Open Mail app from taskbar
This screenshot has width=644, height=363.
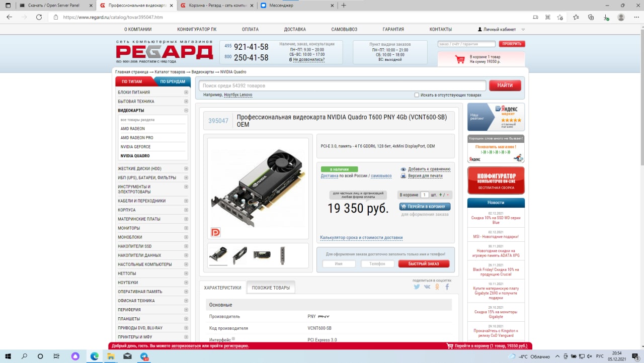127,356
